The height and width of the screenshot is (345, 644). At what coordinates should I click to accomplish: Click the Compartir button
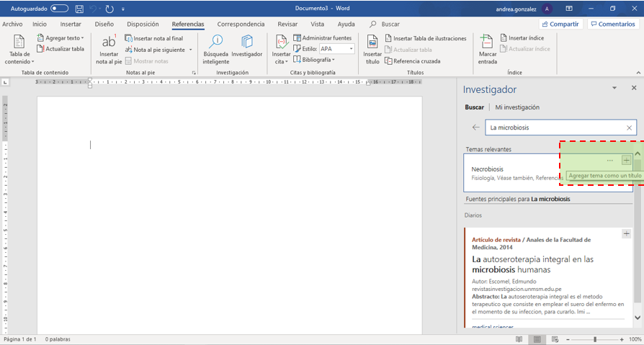pyautogui.click(x=561, y=24)
